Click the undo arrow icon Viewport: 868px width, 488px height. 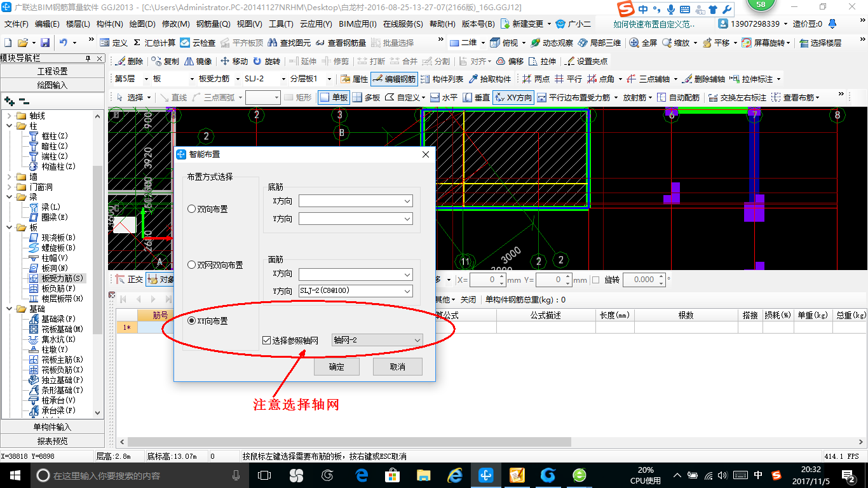click(64, 43)
